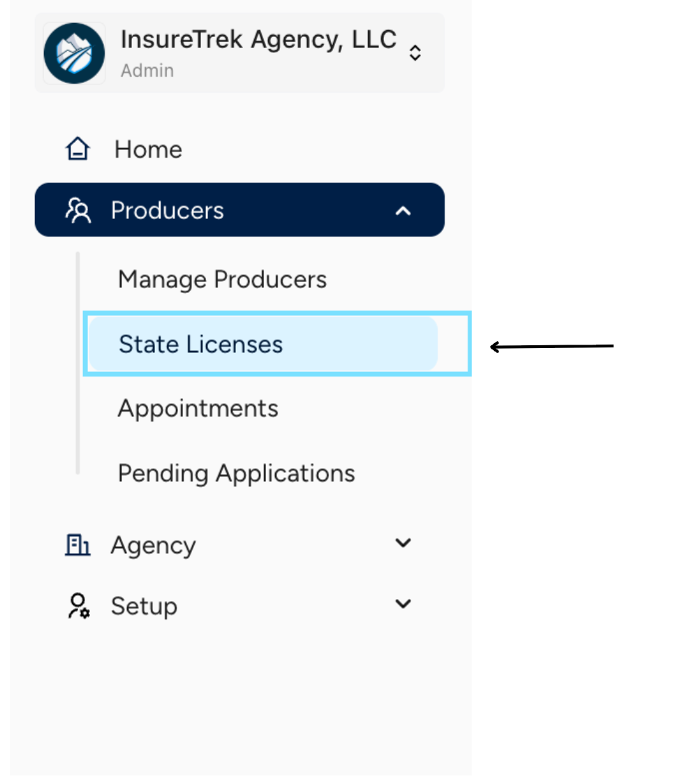The height and width of the screenshot is (784, 677).
Task: Click Producers in the sidebar
Action: pos(167,210)
